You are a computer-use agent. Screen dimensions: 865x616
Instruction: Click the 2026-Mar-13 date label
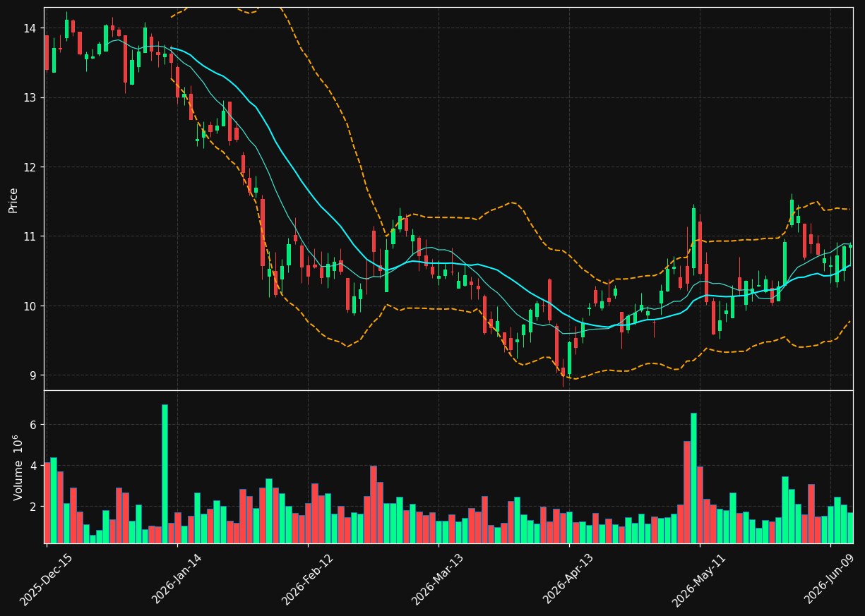click(438, 579)
